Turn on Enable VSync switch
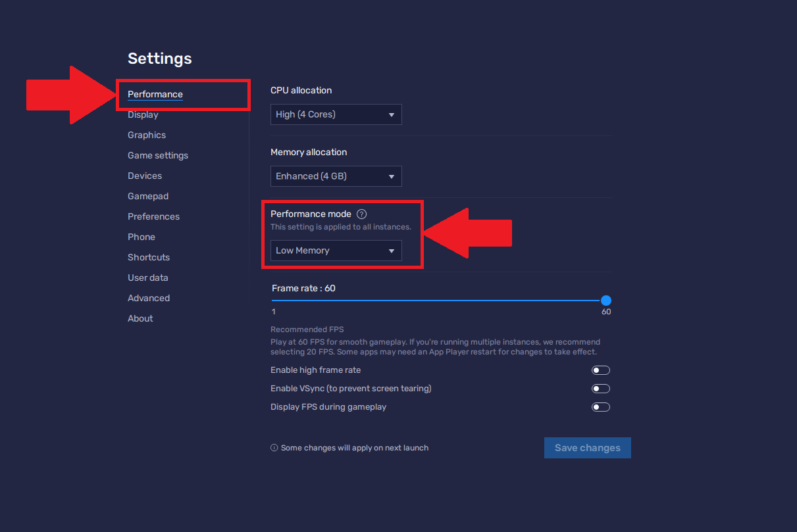Viewport: 797px width, 532px height. pos(600,389)
